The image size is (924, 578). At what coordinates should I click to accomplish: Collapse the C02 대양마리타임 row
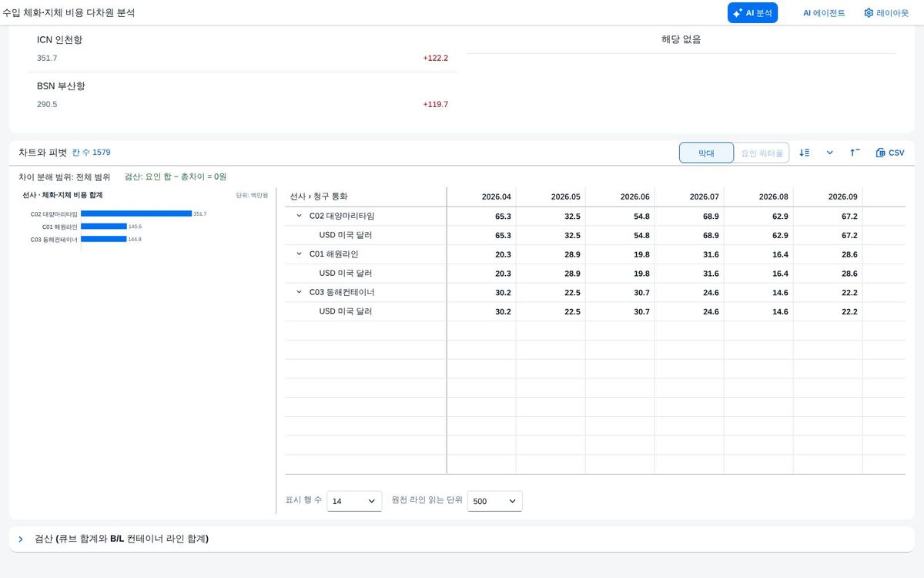tap(299, 216)
